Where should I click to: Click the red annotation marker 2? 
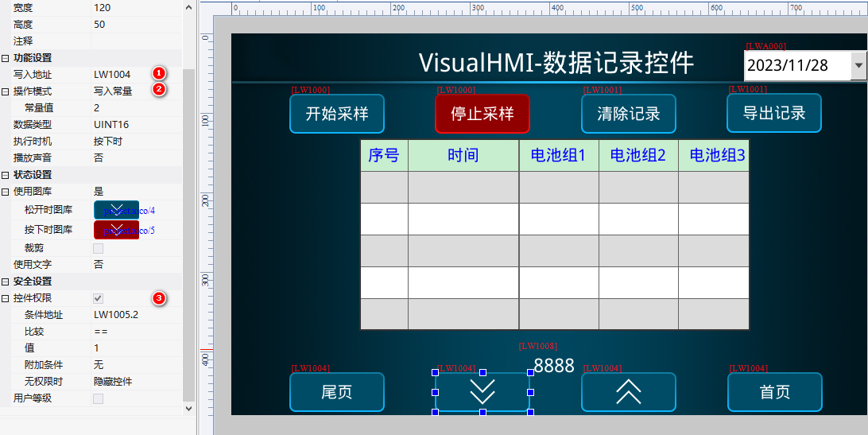[159, 90]
